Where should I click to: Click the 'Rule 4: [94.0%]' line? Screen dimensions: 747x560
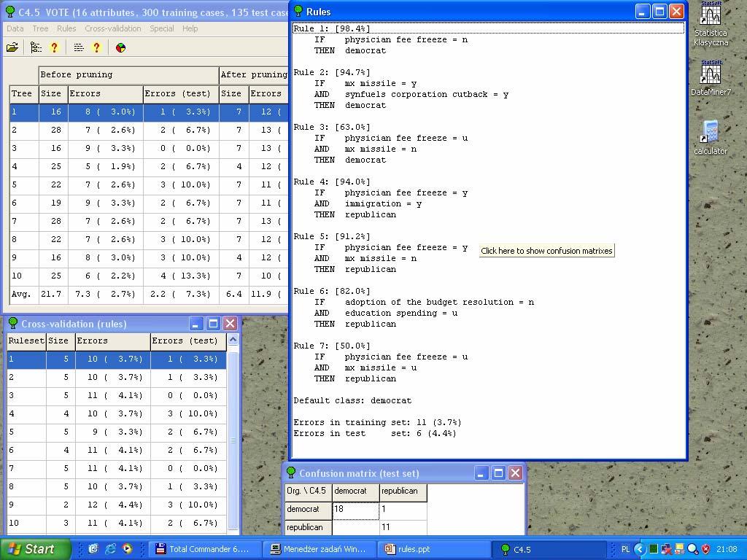click(332, 182)
